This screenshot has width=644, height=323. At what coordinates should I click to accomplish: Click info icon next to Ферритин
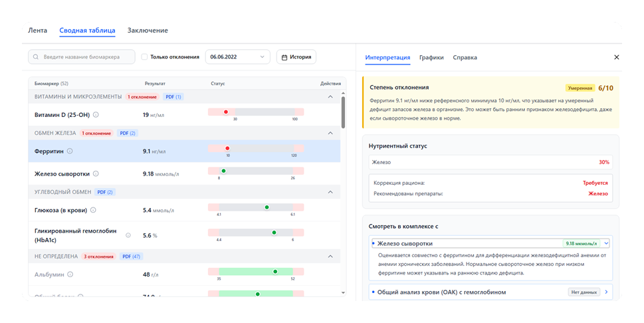(x=70, y=152)
